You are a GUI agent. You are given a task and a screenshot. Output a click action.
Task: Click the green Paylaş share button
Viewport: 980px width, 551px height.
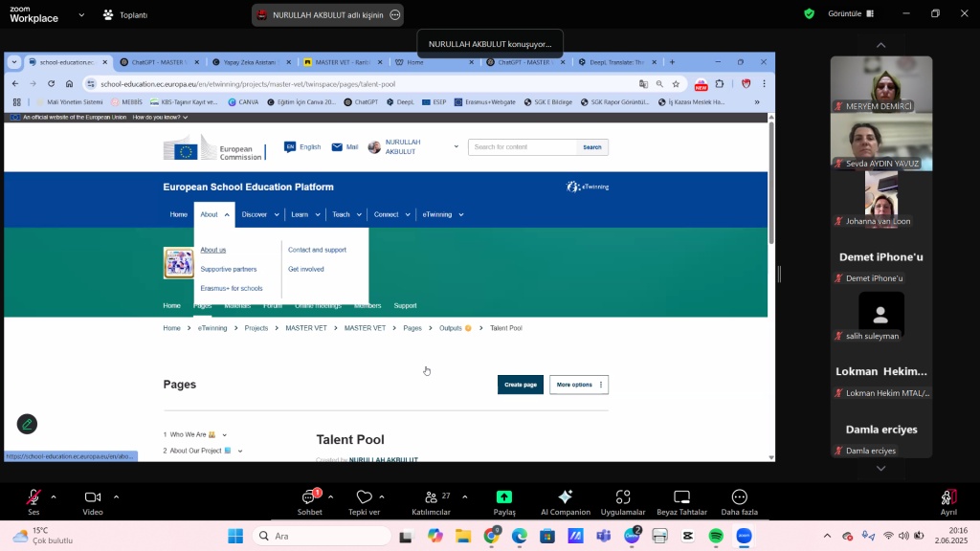coord(504,497)
